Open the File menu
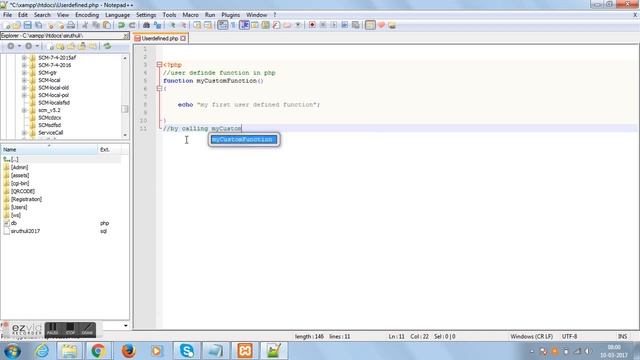 click(7, 15)
